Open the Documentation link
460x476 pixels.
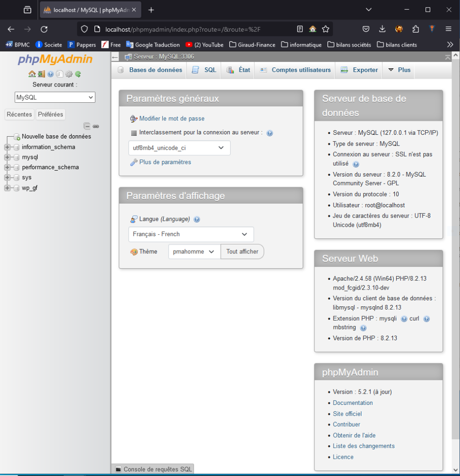pos(353,403)
